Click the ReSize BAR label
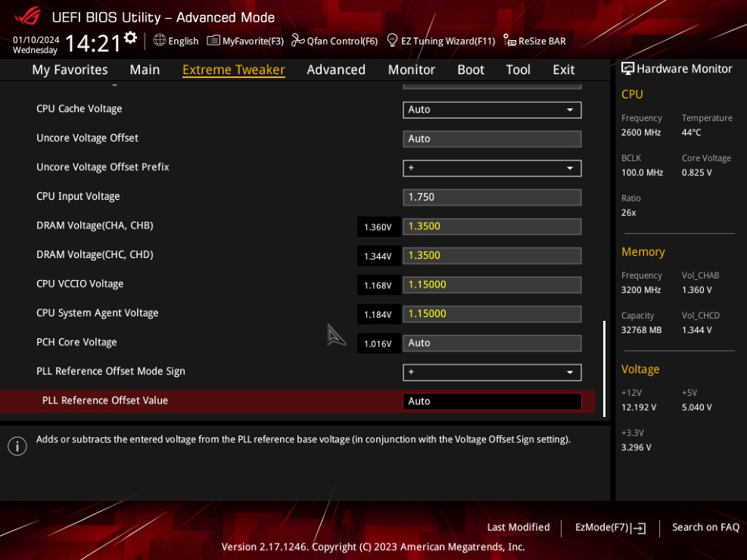 pos(542,41)
